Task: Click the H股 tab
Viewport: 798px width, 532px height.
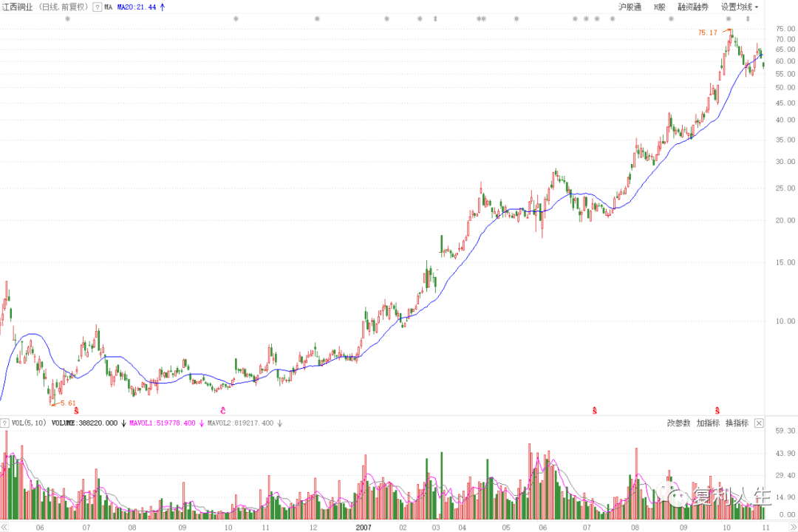Action: (x=659, y=7)
